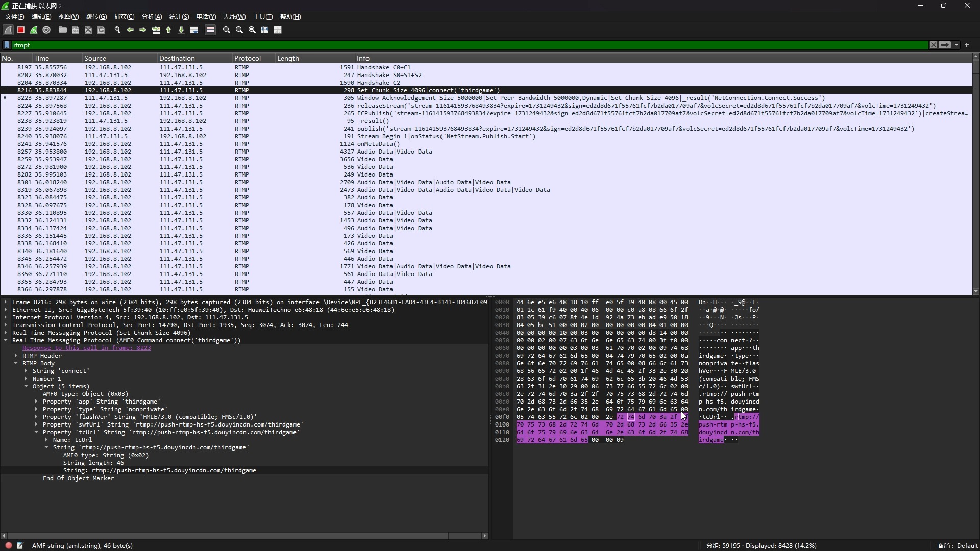This screenshot has width=980, height=551.
Task: Stop the running capture with red square
Action: pyautogui.click(x=21, y=30)
